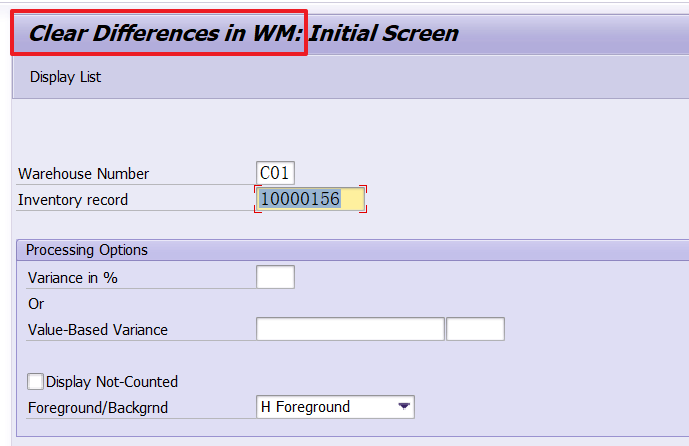Image resolution: width=689 pixels, height=446 pixels.
Task: Focus the Warehouse Number field containing C01
Action: [x=275, y=173]
